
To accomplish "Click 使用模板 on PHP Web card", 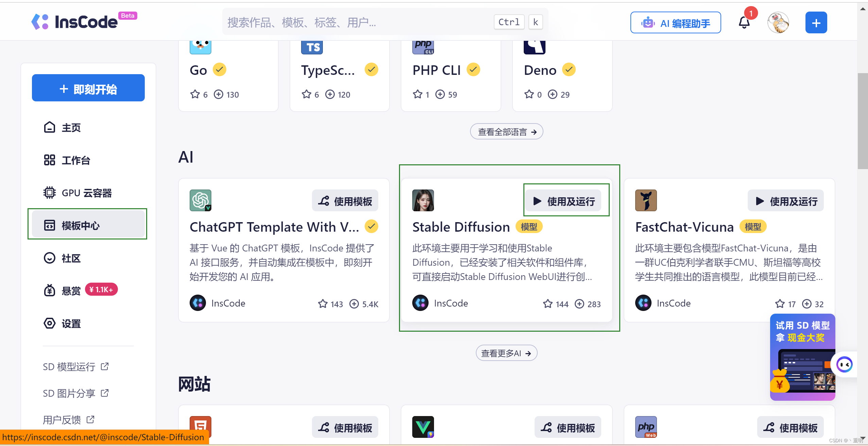I will (x=790, y=428).
